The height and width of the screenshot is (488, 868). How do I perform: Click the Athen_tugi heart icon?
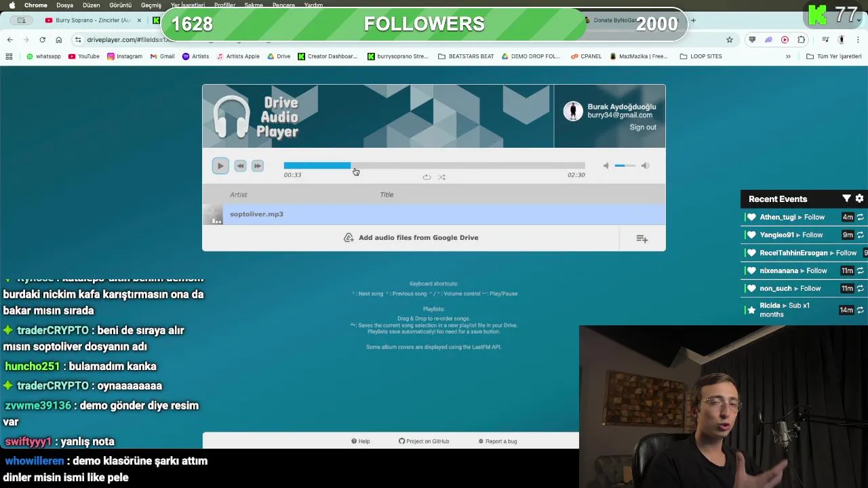(751, 217)
